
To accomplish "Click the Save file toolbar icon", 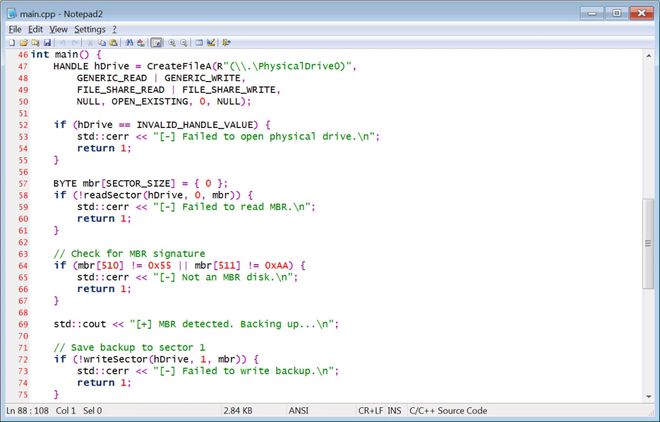I will coord(47,42).
